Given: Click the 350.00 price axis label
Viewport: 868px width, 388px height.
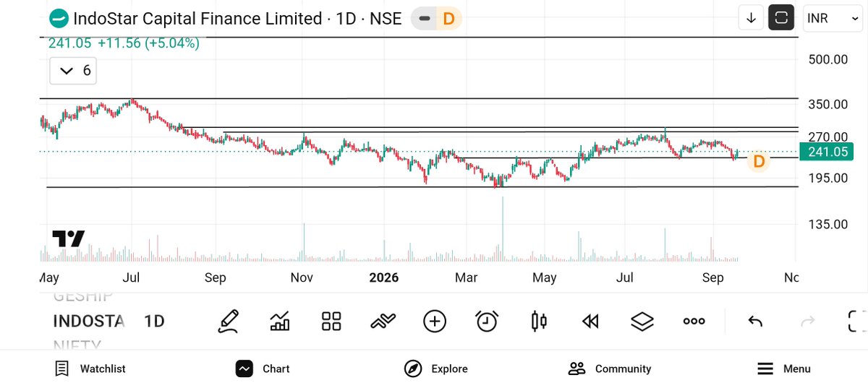Looking at the screenshot, I should point(827,104).
